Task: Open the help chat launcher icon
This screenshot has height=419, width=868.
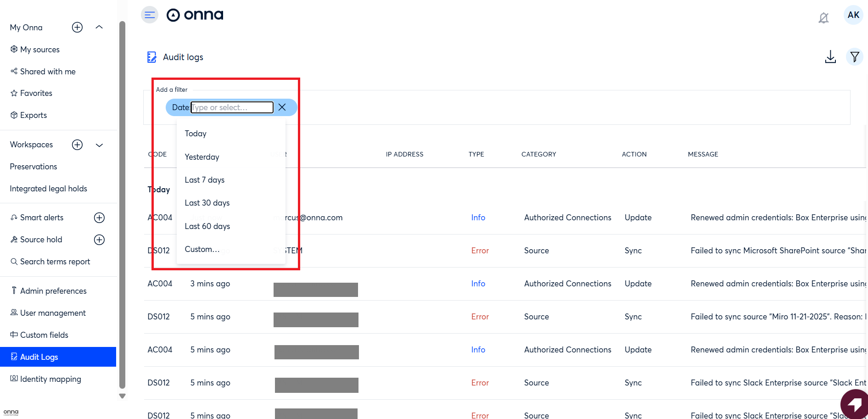Action: (x=854, y=405)
